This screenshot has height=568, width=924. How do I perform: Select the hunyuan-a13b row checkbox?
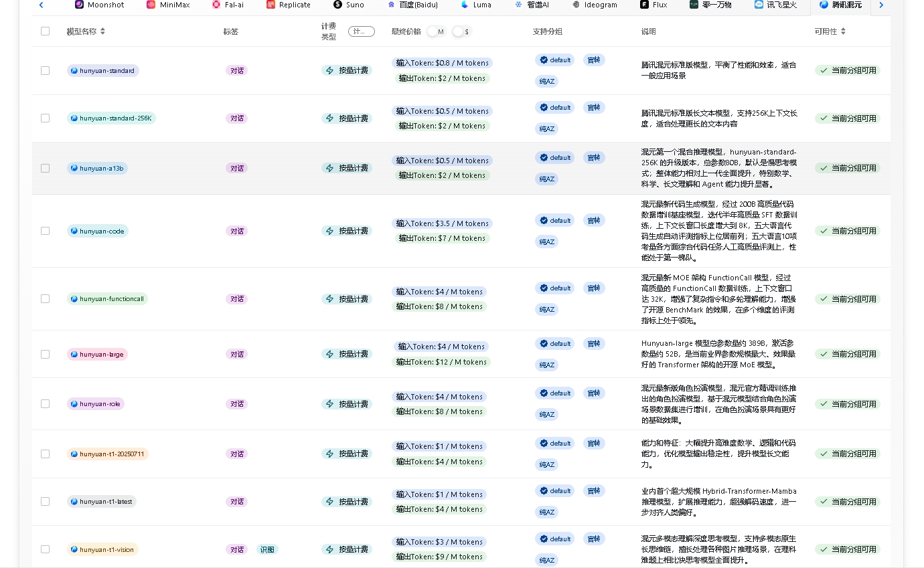(x=45, y=168)
